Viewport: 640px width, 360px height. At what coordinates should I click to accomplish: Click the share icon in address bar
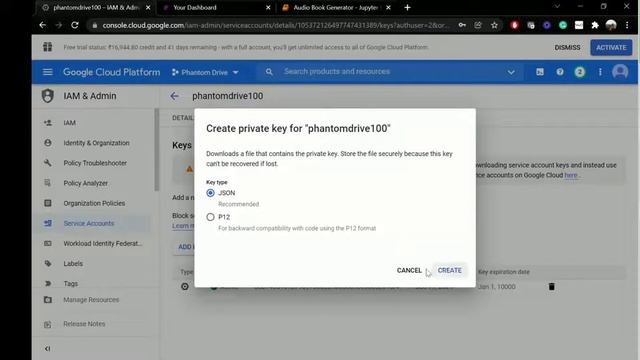[x=478, y=25]
